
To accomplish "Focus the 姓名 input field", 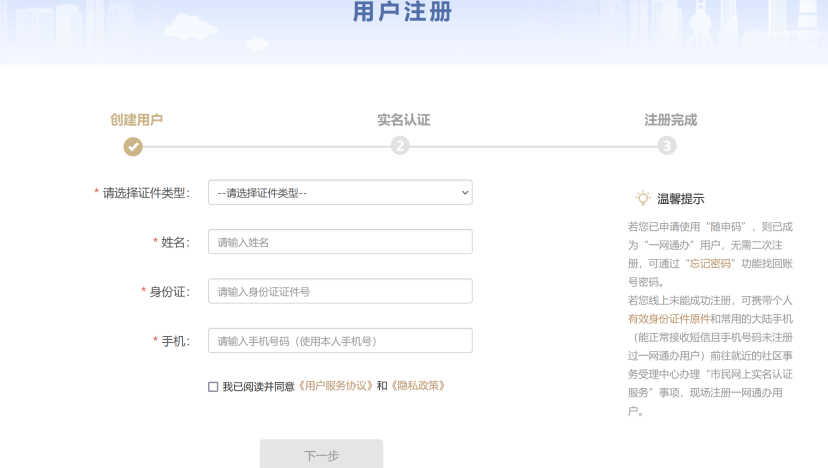I will point(340,242).
